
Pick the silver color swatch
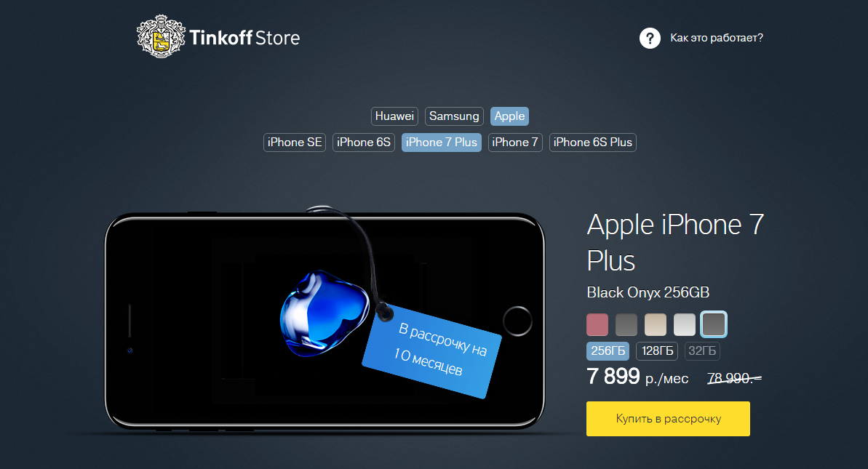(x=684, y=324)
